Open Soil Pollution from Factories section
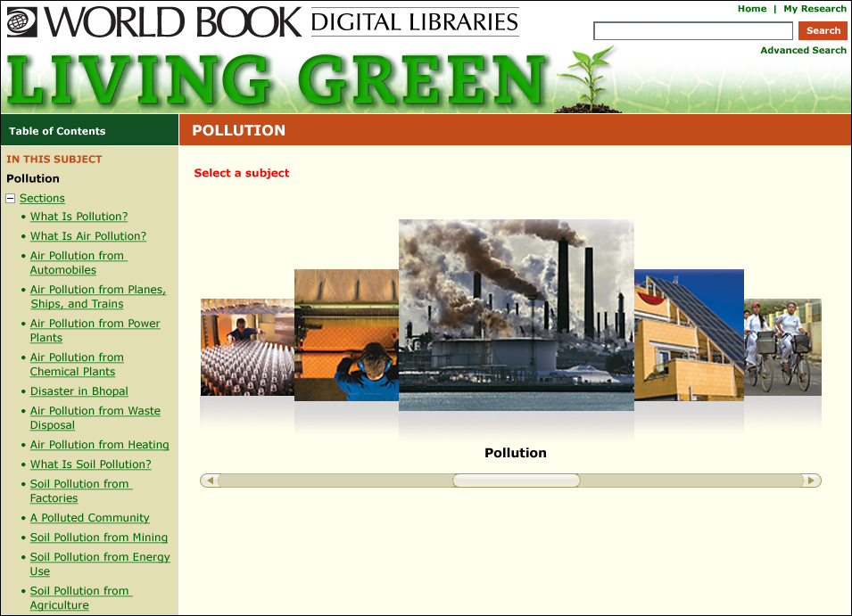The height and width of the screenshot is (616, 852). click(x=80, y=491)
